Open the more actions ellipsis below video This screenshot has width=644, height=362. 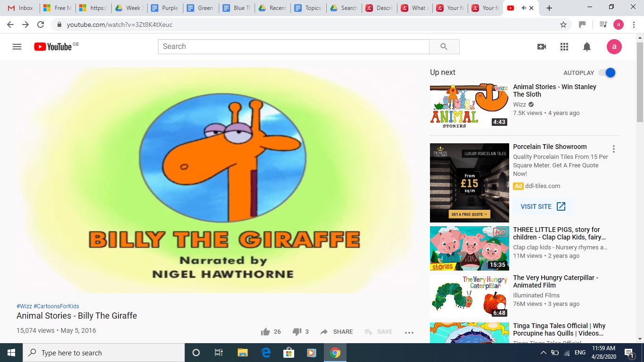click(409, 332)
